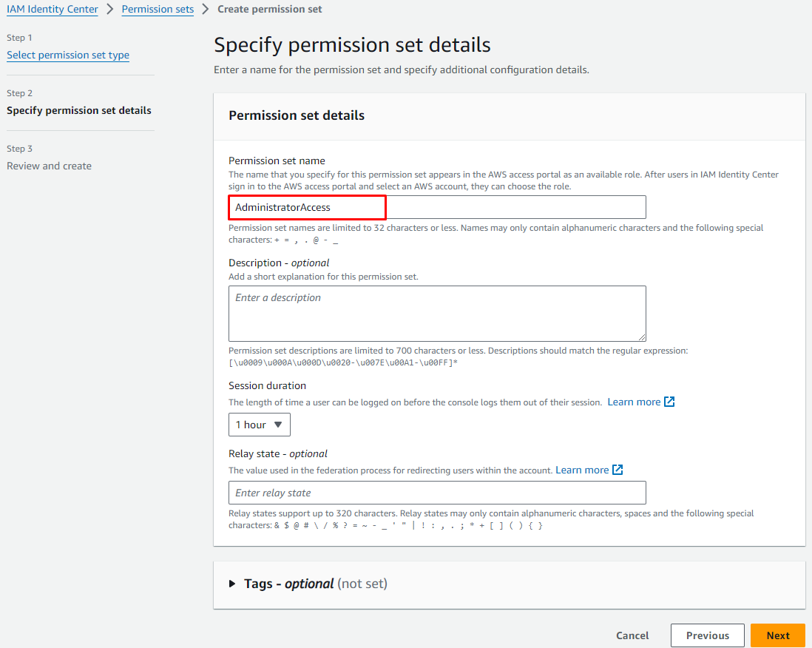Open Permission sets breadcrumb link
The width and height of the screenshot is (812, 648).
158,10
